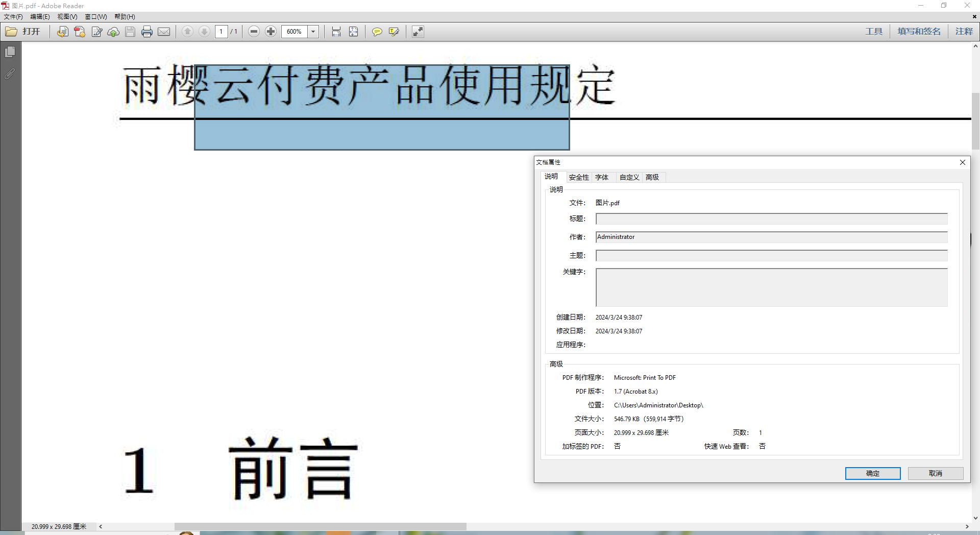980x535 pixels.
Task: Switch to the 自定义 tab
Action: click(629, 177)
